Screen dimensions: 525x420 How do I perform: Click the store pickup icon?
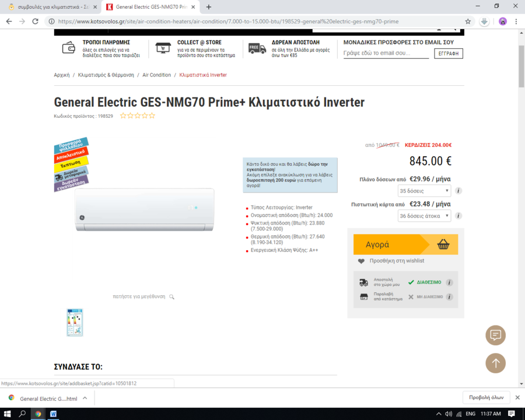coord(363,297)
